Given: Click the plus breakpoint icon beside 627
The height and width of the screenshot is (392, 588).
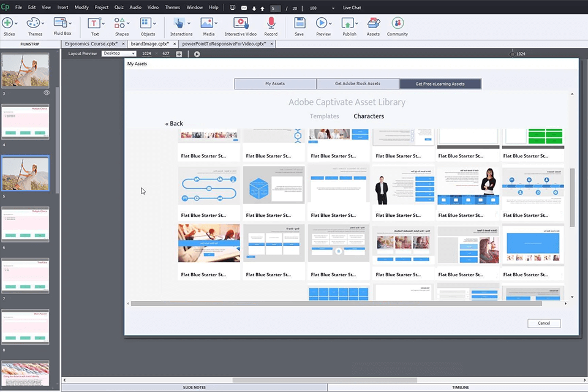Looking at the screenshot, I should [179, 54].
